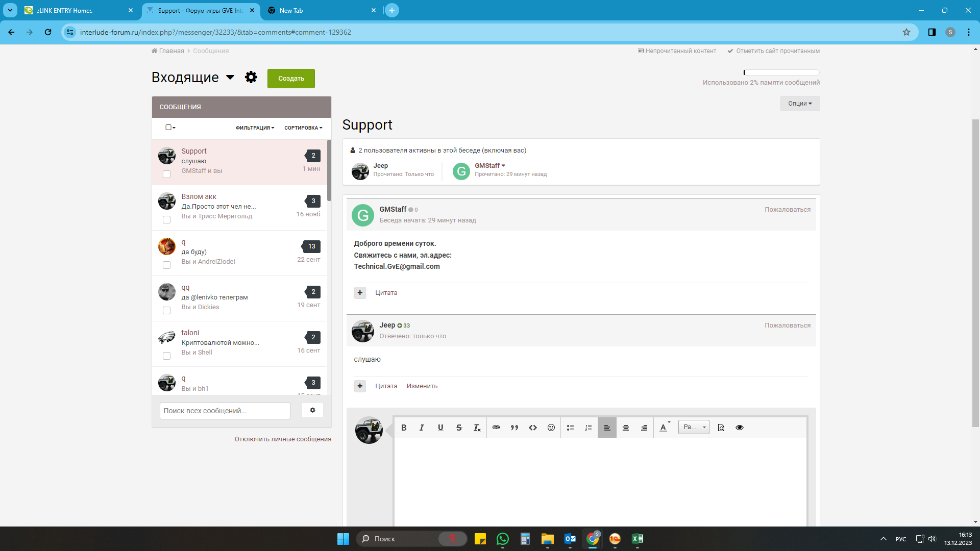
Task: Click the Создать button
Action: (x=291, y=79)
